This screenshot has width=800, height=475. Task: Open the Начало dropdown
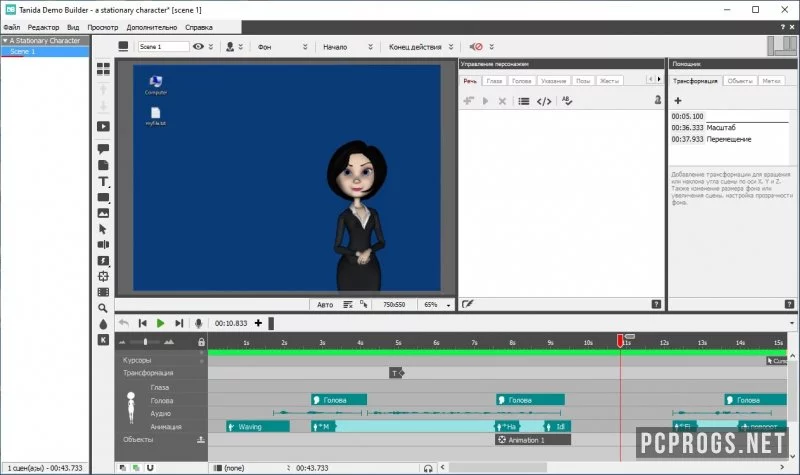[348, 46]
